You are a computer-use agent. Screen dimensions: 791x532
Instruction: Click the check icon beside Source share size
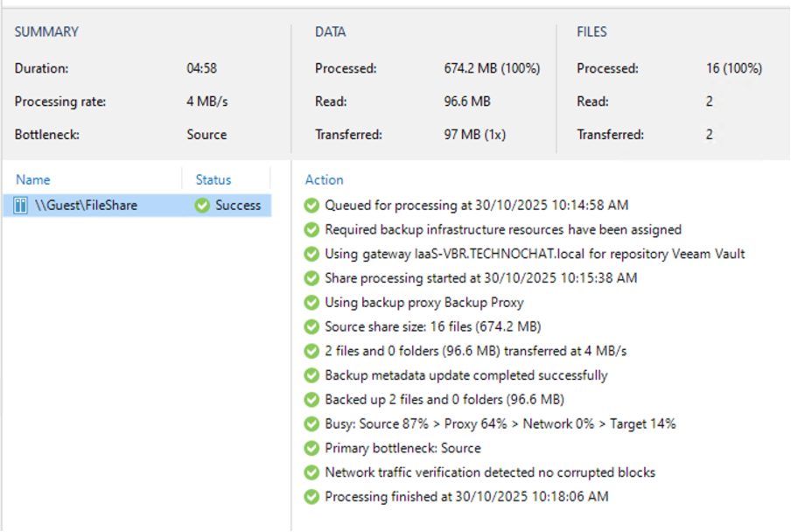(x=311, y=327)
